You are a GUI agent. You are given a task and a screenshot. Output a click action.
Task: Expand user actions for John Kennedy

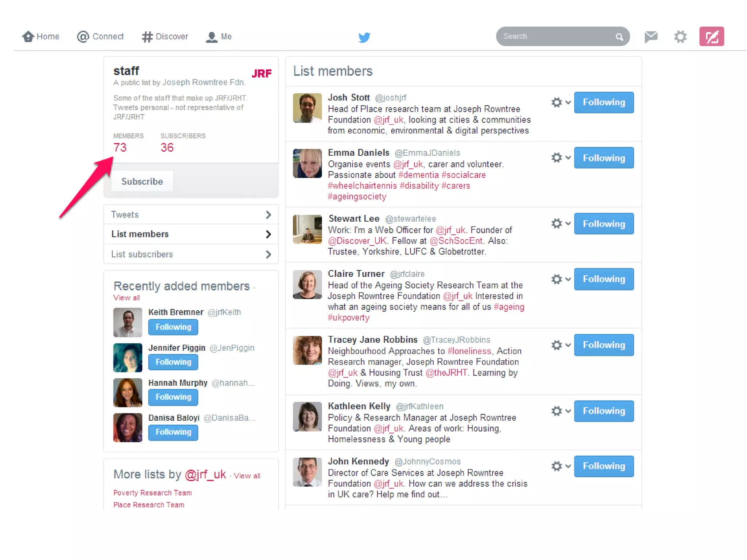click(560, 466)
